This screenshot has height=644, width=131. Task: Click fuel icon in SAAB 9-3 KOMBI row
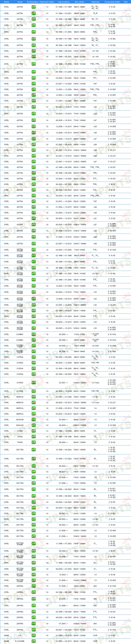point(34,641)
